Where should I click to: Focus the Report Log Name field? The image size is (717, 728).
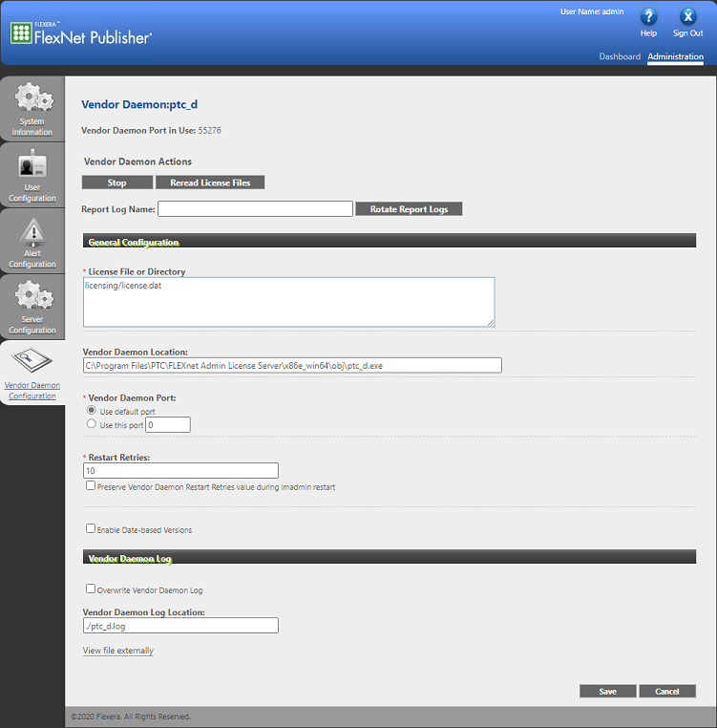point(255,209)
